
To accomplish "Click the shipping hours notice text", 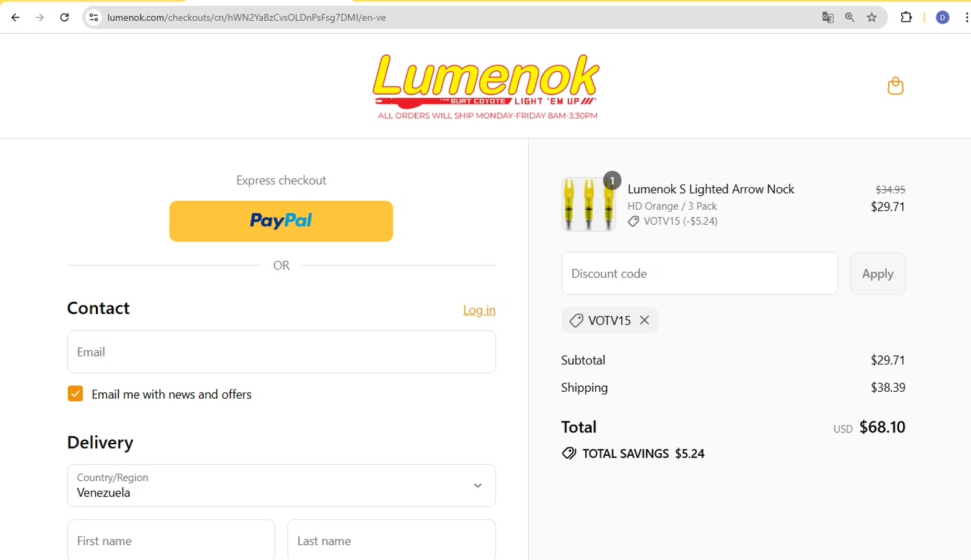I will [x=487, y=116].
